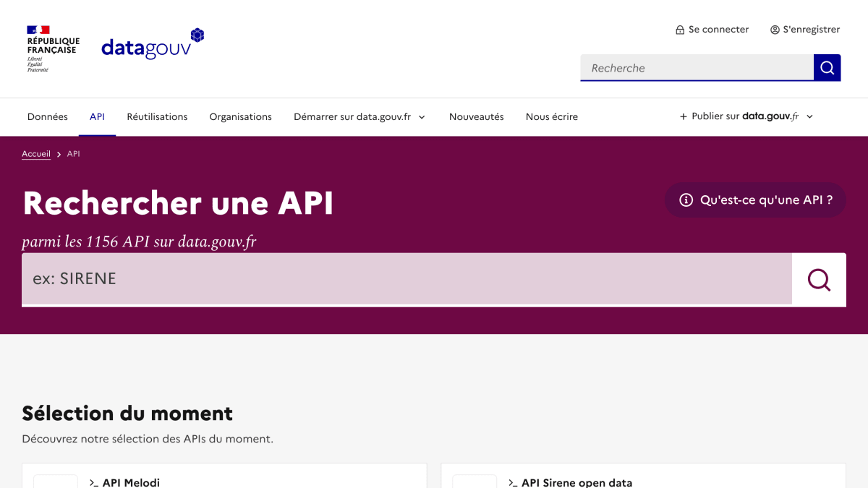The image size is (868, 488).
Task: Click the magnifier button of the API search
Action: [819, 280]
